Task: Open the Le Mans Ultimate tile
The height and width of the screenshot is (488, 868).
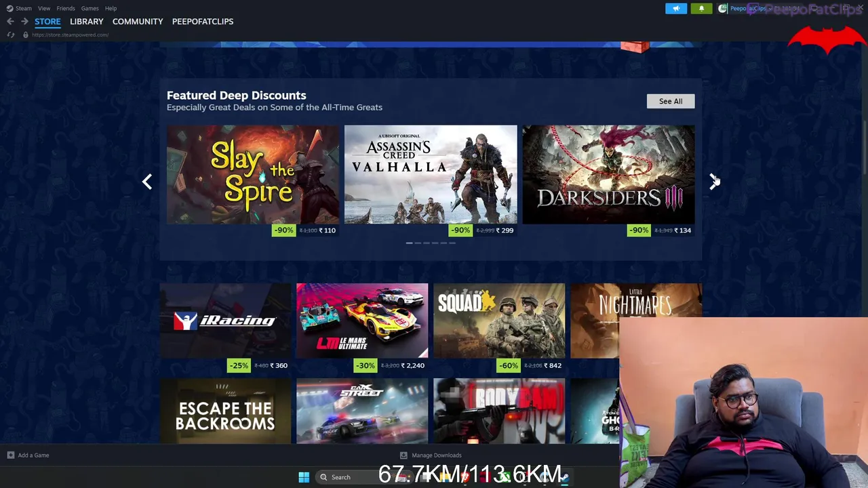Action: (362, 321)
